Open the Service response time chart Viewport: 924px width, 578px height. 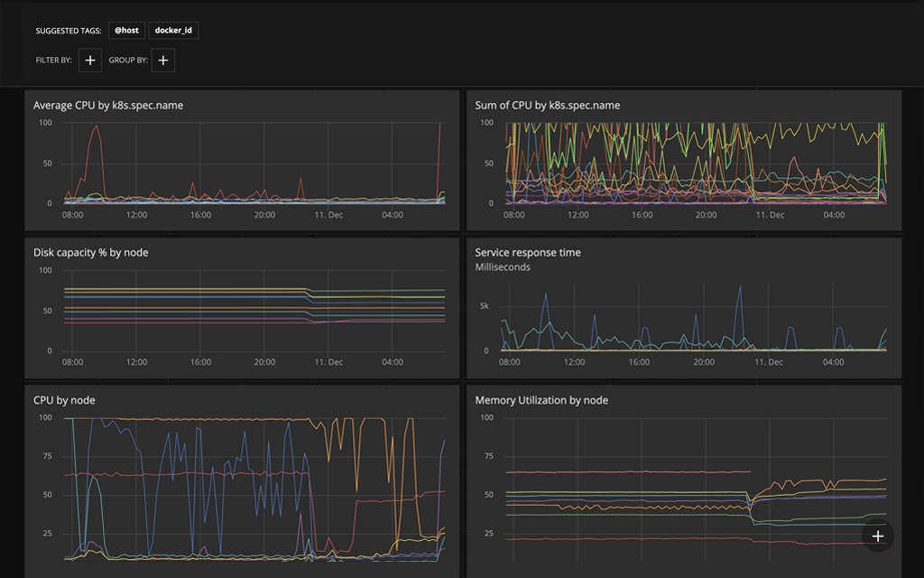click(528, 253)
